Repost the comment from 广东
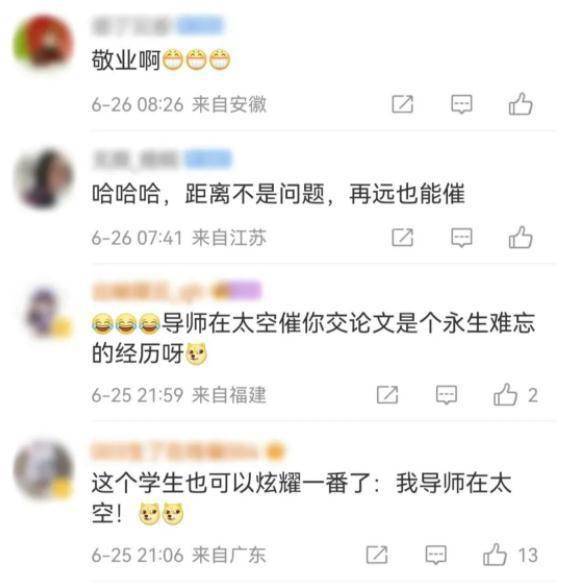565x588 pixels. pyautogui.click(x=377, y=554)
